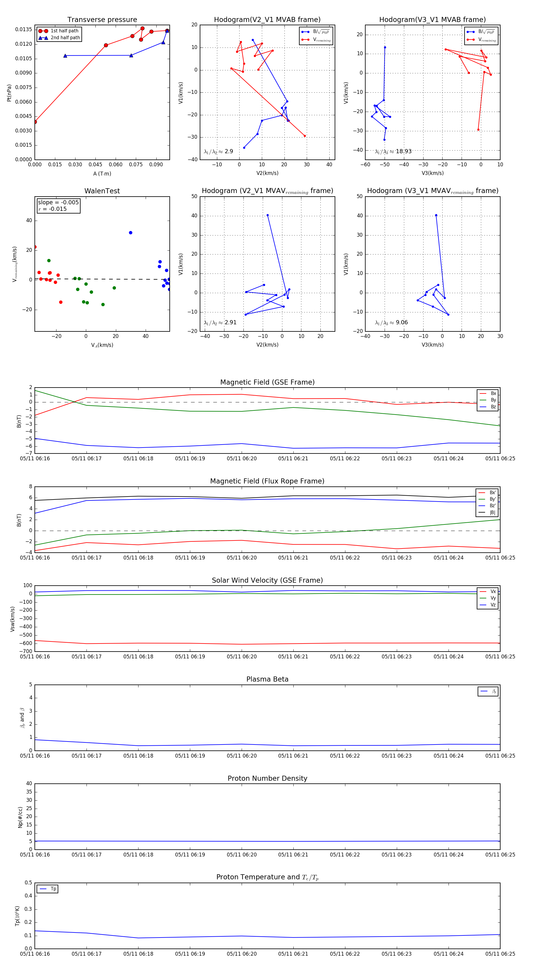
Task: Click the 'Plasma Beta' title
Action: click(267, 679)
